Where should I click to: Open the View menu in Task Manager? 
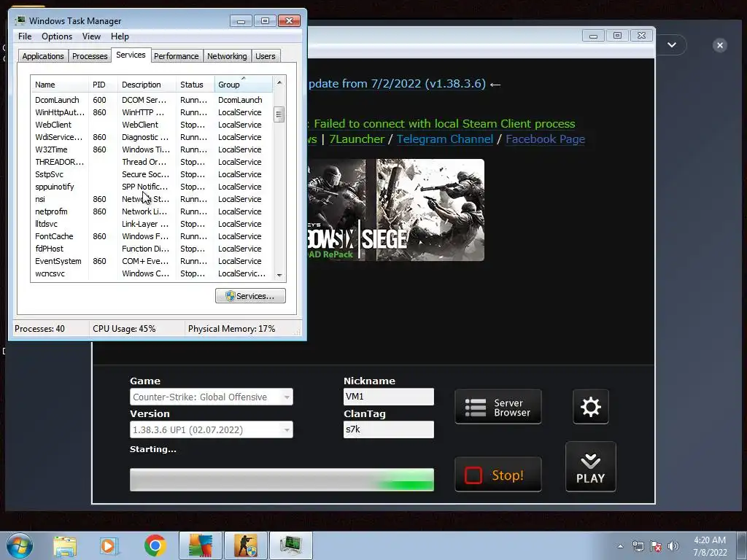[91, 36]
